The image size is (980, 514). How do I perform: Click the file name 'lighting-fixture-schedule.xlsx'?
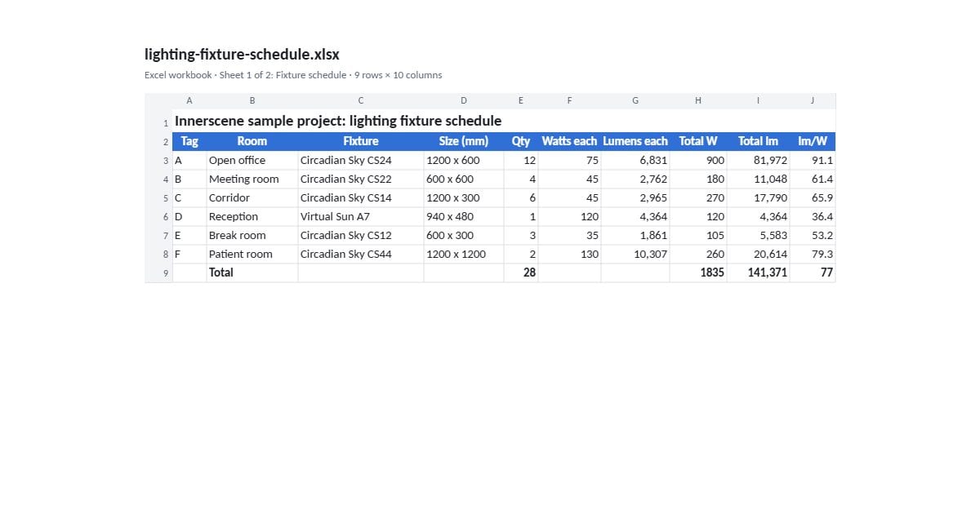click(x=242, y=55)
